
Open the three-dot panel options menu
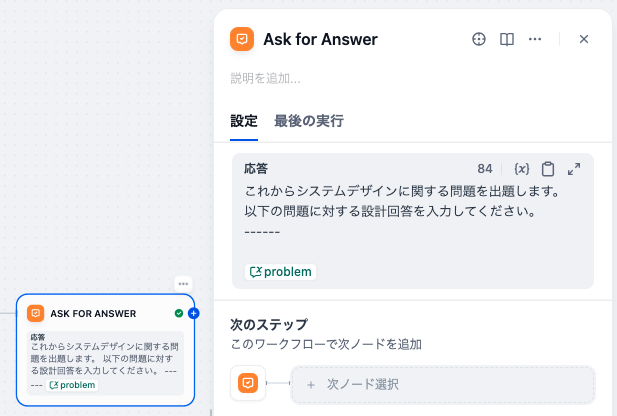click(x=535, y=39)
